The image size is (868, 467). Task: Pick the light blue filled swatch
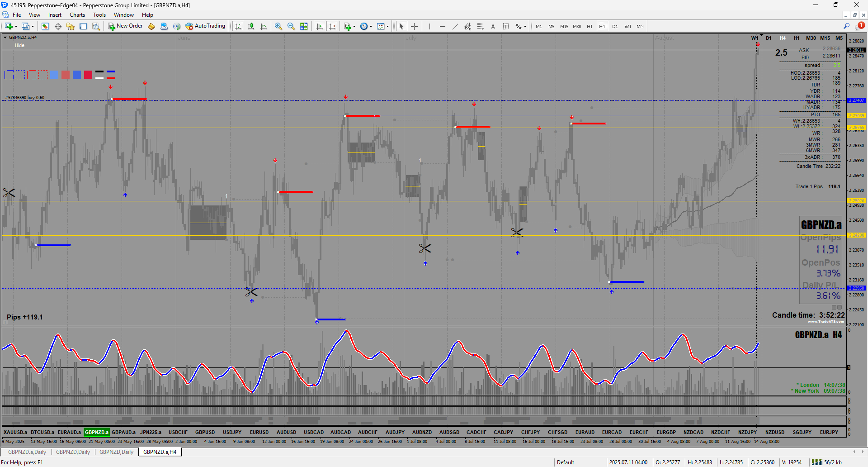click(x=54, y=75)
